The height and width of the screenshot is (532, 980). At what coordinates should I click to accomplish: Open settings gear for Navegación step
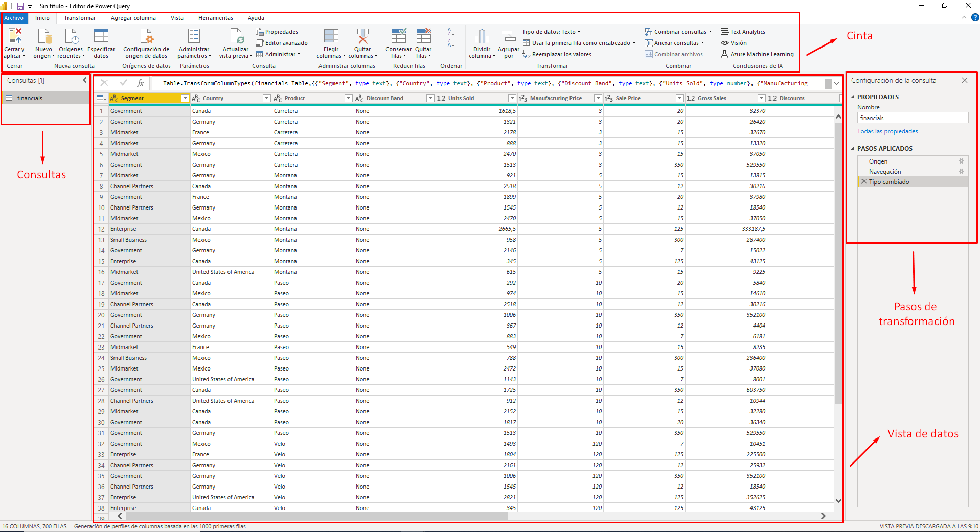[961, 172]
